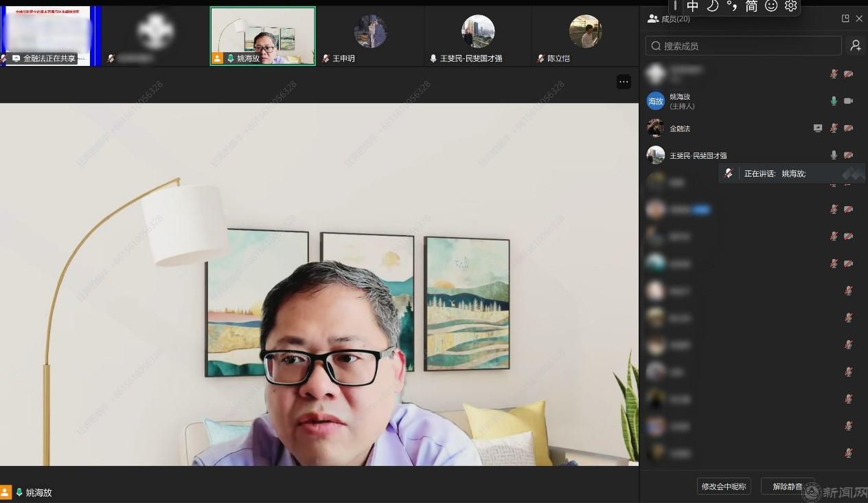The height and width of the screenshot is (503, 868).
Task: Toggle 姚海放's green microphone in member list
Action: [834, 101]
